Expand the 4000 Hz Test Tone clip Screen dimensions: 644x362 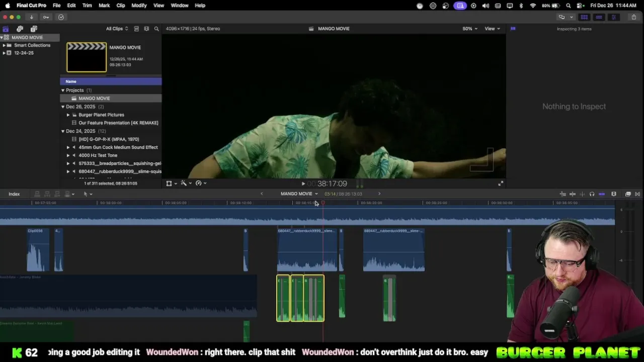coord(68,155)
